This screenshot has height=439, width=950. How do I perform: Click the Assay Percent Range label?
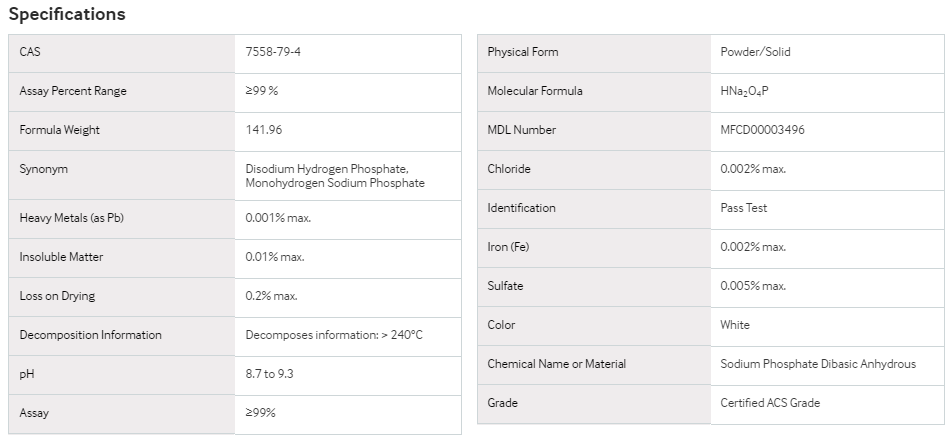(73, 91)
